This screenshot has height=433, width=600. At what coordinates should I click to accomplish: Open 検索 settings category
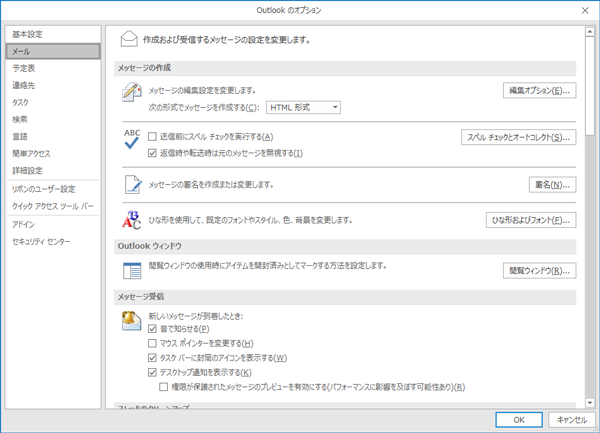[x=53, y=119]
